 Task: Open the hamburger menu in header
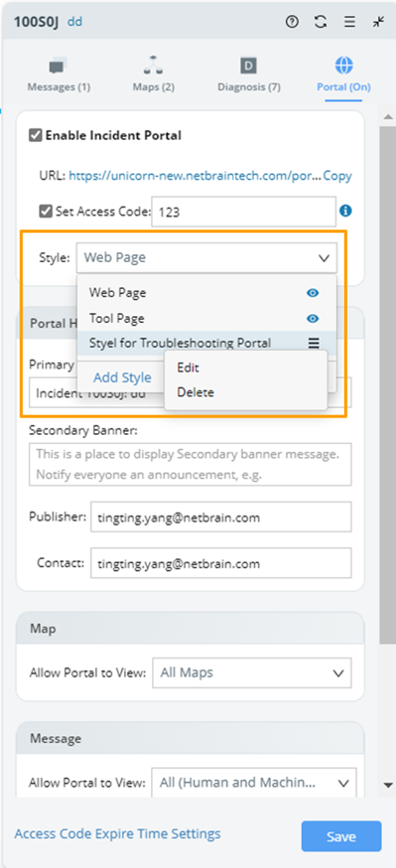[349, 22]
